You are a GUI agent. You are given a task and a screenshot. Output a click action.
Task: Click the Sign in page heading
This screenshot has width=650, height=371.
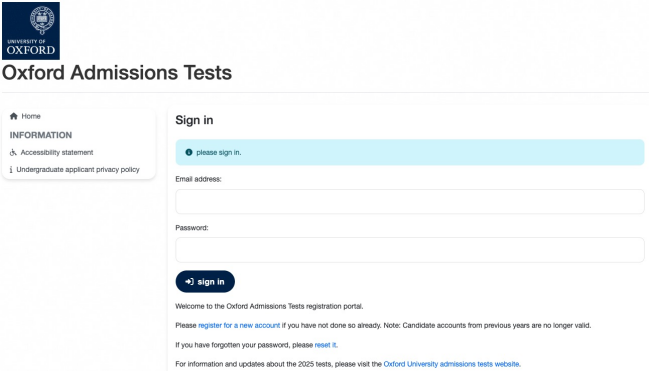[194, 120]
